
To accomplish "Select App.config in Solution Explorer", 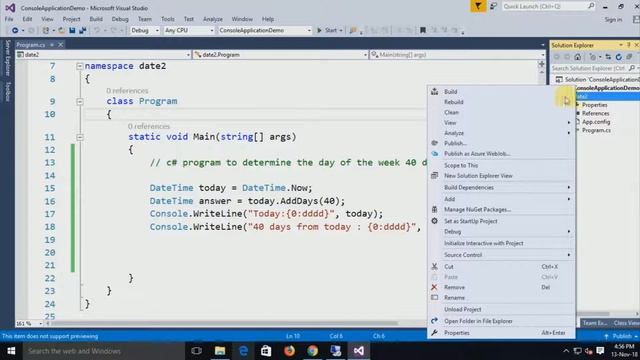I will coord(596,122).
